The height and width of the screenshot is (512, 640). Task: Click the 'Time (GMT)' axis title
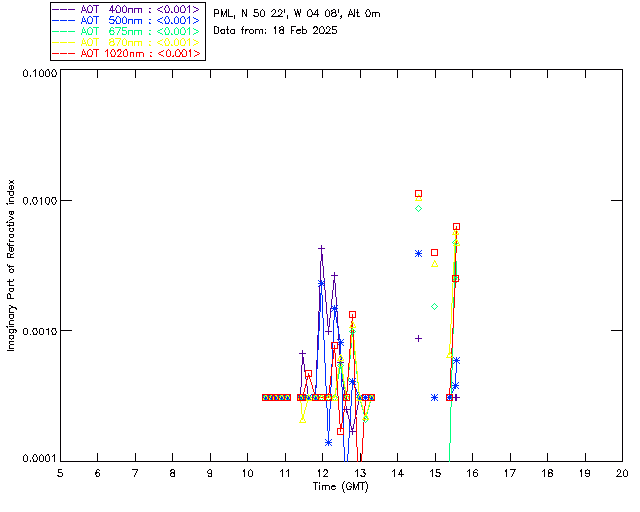[341, 487]
